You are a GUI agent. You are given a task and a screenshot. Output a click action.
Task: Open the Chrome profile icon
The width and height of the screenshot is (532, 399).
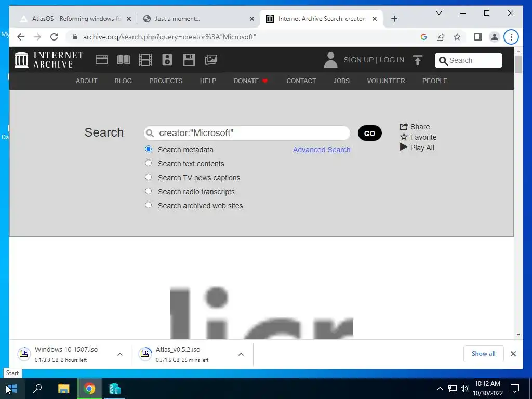coord(495,37)
